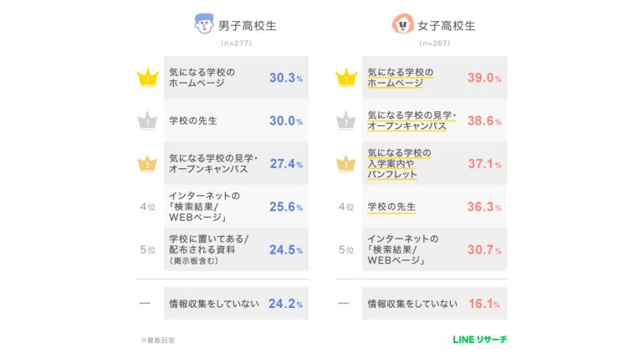
Task: Click the female student face icon
Action: [402, 25]
